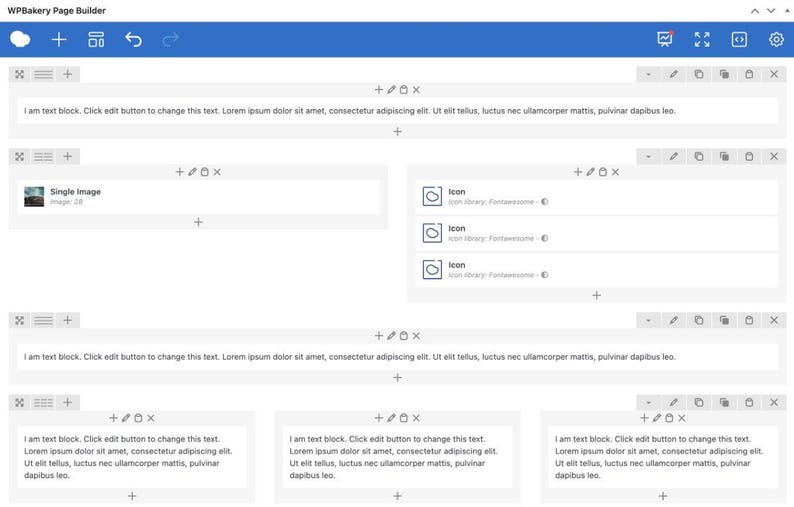Image resolution: width=794 pixels, height=507 pixels.
Task: Append element under third row's text block
Action: coord(398,378)
